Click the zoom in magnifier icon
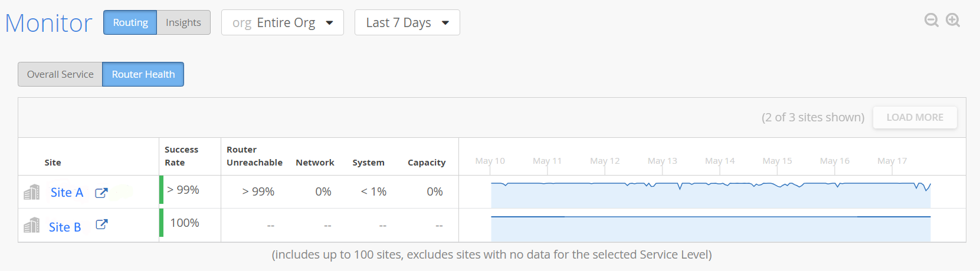 pos(953,20)
